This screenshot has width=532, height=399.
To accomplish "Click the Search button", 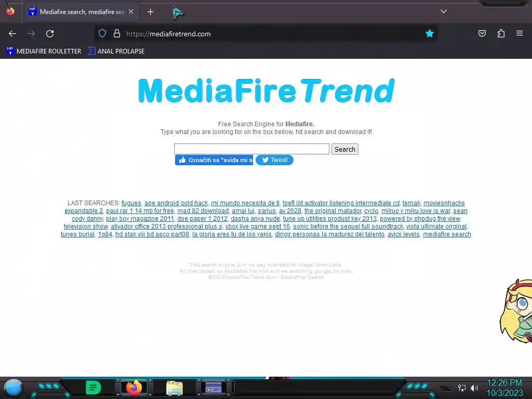I will (x=345, y=149).
